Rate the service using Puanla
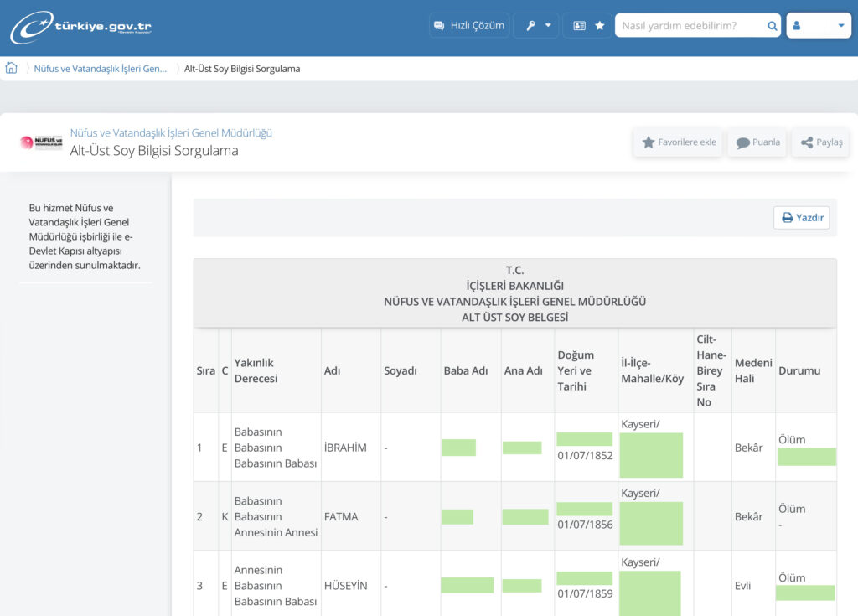This screenshot has width=858, height=616. pyautogui.click(x=757, y=142)
